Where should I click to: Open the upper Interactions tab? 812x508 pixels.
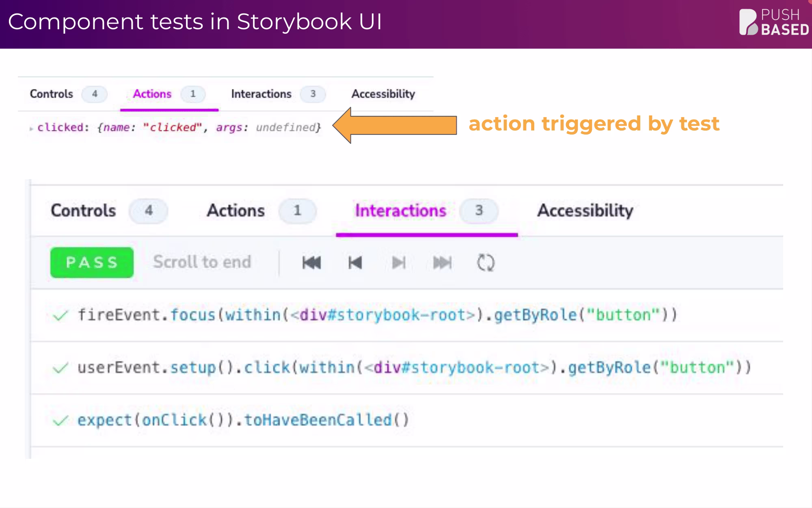pyautogui.click(x=261, y=94)
